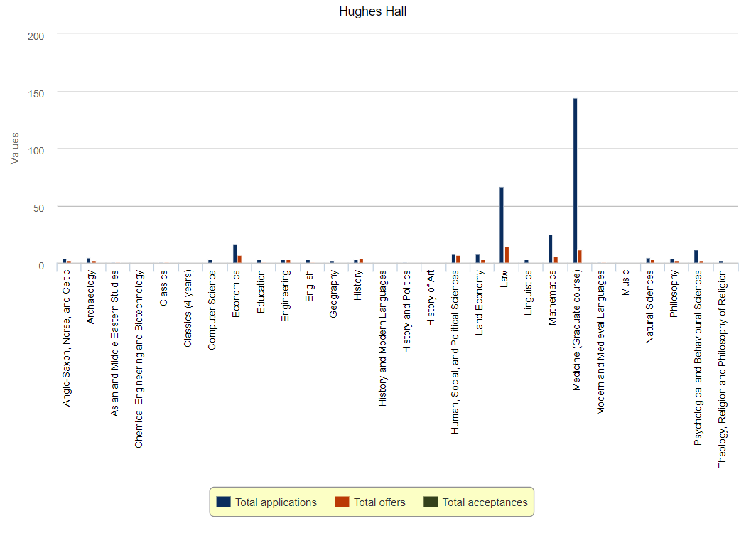
Task: Click the Economics axis label
Action: (x=236, y=294)
